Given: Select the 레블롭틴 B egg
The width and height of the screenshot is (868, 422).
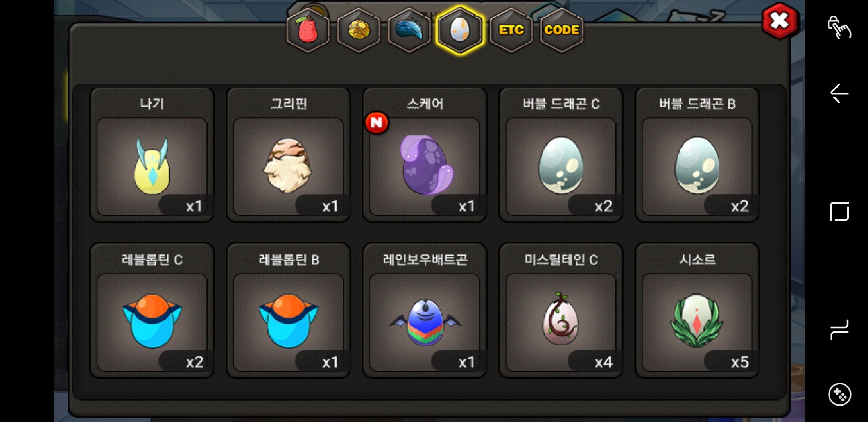Looking at the screenshot, I should (288, 311).
